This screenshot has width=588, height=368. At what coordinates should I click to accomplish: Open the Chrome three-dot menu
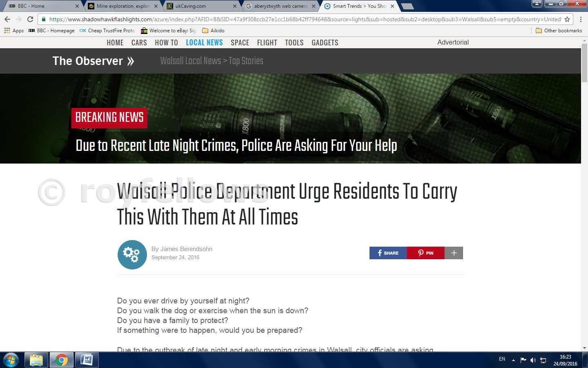(580, 19)
